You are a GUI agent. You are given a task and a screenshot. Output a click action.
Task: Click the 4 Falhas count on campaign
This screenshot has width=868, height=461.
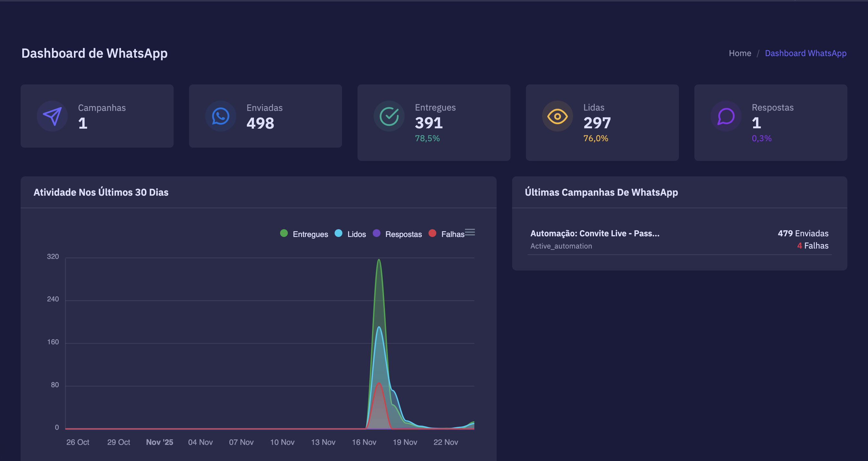pos(812,246)
